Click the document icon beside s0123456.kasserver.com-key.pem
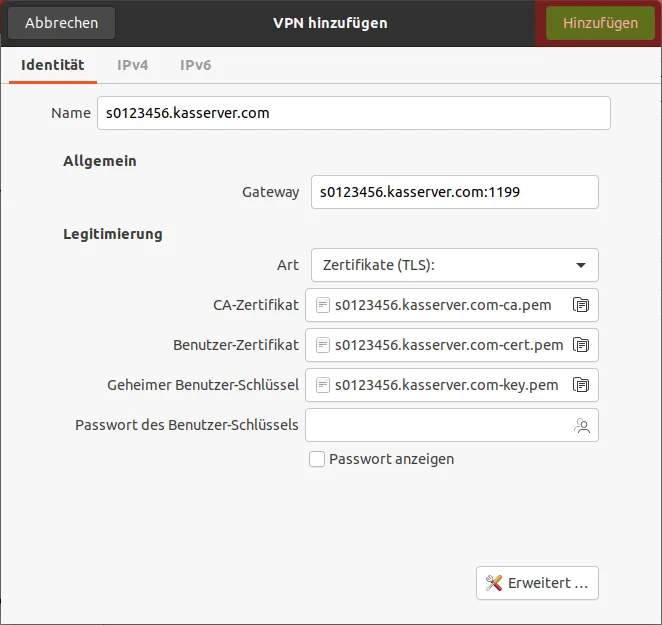 (x=323, y=385)
